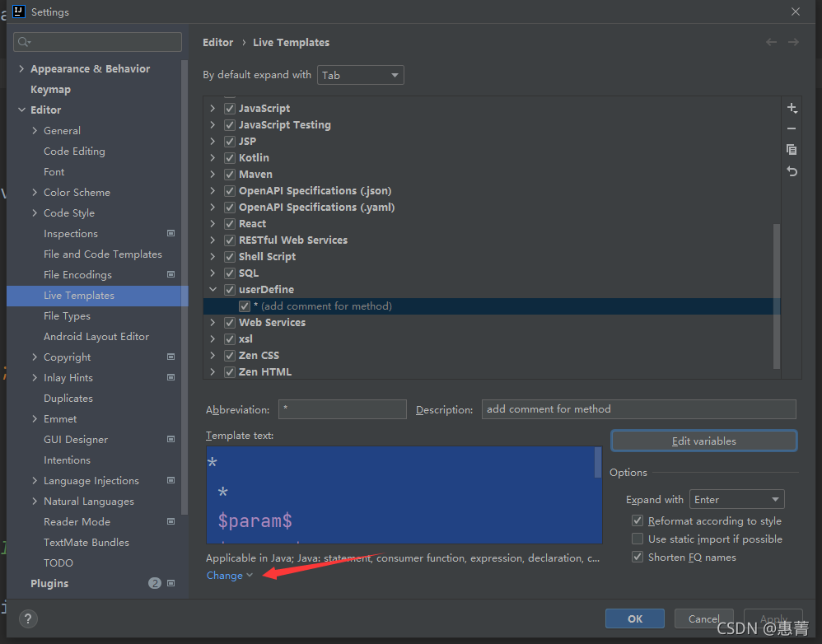The width and height of the screenshot is (822, 644).
Task: Click the Description input field
Action: pyautogui.click(x=638, y=409)
